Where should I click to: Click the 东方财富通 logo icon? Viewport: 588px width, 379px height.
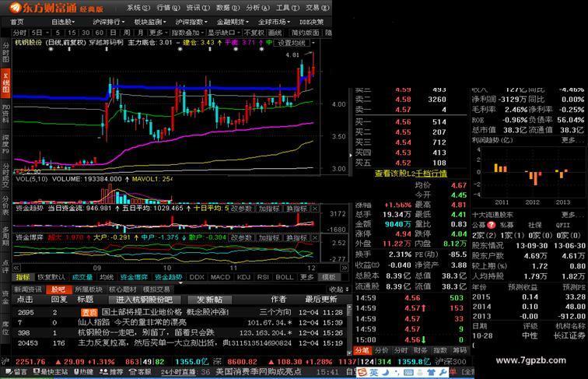pyautogui.click(x=14, y=7)
